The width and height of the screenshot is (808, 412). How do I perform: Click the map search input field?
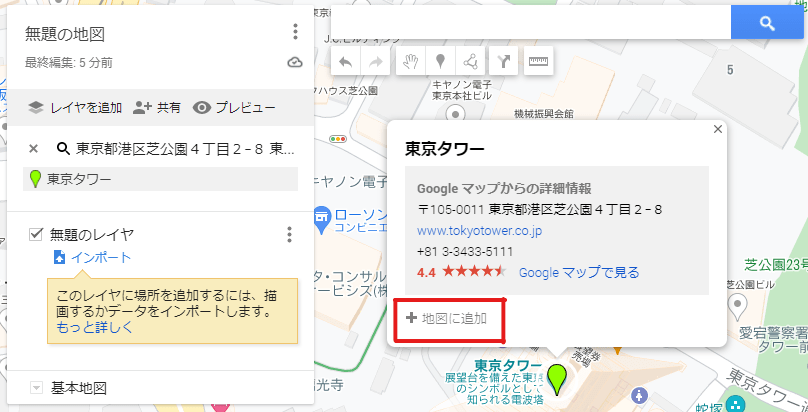click(530, 23)
